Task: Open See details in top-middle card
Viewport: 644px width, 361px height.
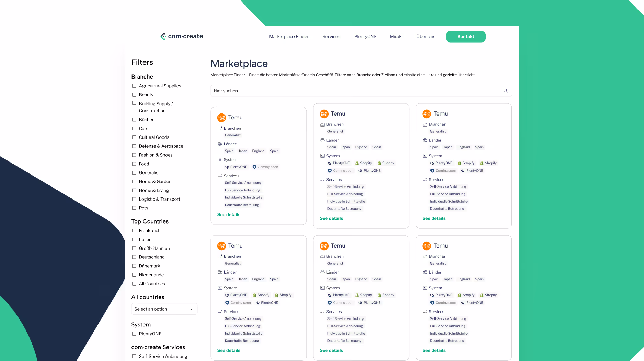Action: pyautogui.click(x=331, y=218)
